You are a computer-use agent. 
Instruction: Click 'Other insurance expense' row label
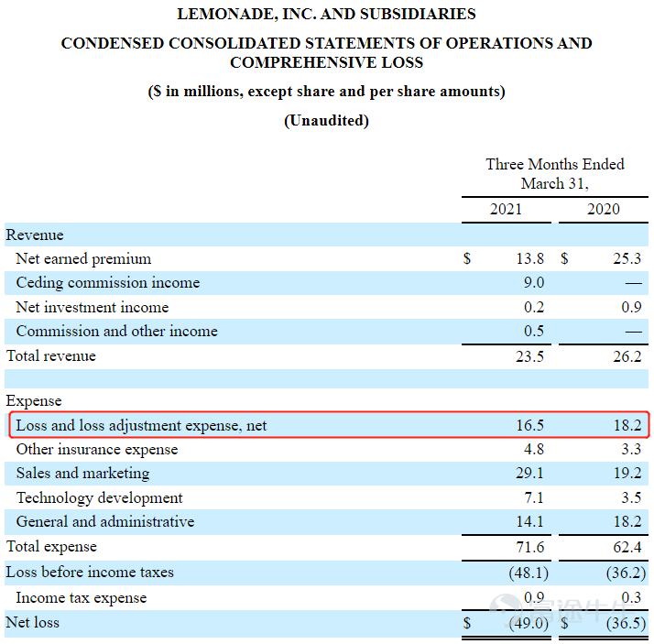click(97, 450)
